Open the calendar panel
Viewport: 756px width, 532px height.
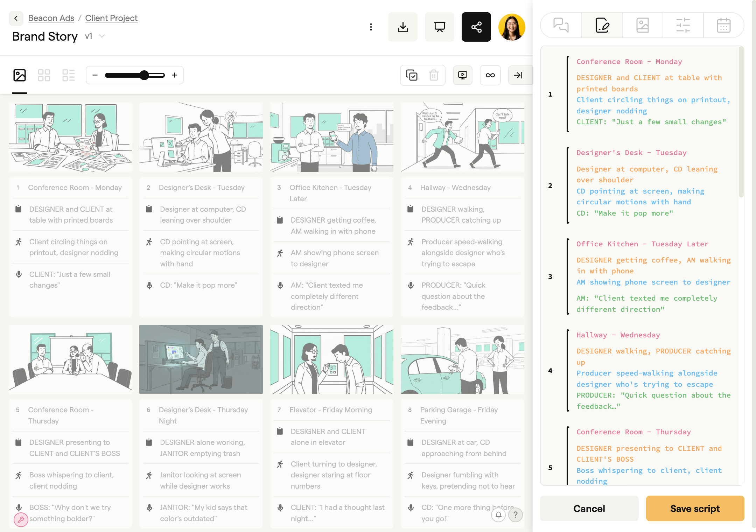(723, 25)
